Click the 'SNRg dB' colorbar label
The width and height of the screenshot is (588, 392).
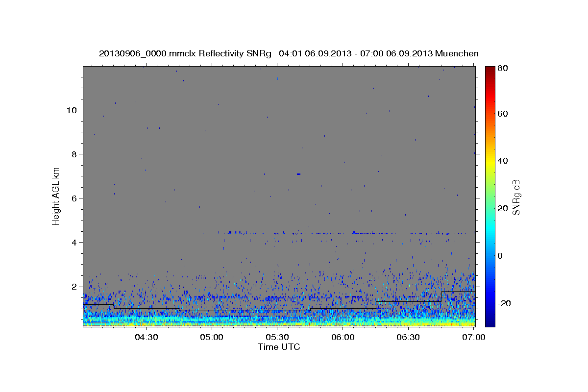[x=516, y=197]
